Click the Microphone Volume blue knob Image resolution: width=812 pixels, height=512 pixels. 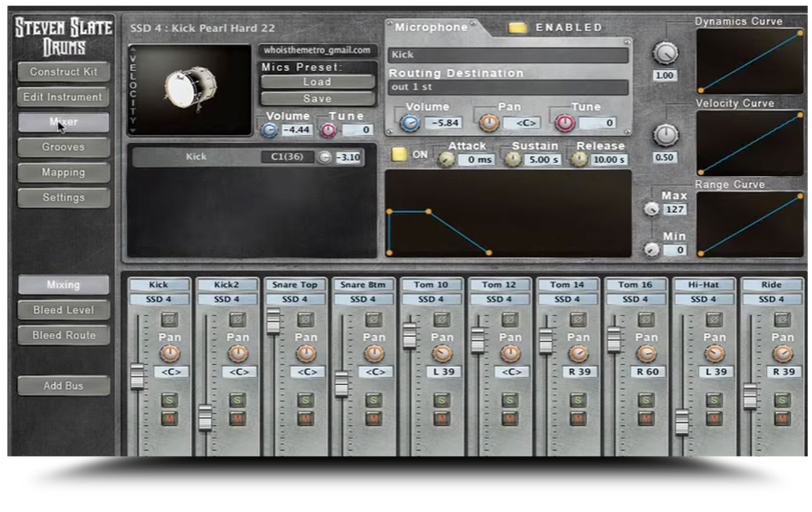click(x=409, y=123)
